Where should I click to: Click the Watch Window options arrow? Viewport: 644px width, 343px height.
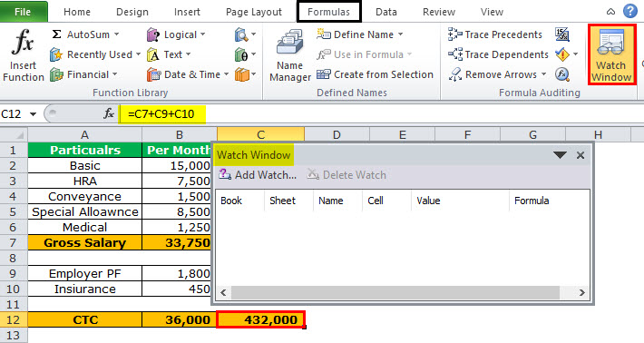560,155
